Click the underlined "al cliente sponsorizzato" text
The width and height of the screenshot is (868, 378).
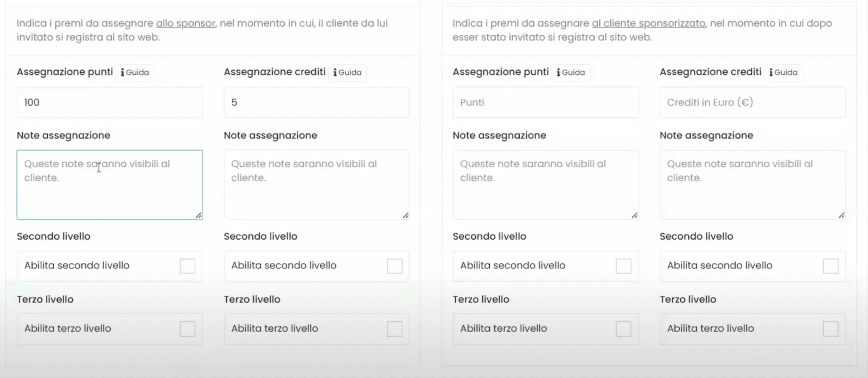tap(649, 23)
